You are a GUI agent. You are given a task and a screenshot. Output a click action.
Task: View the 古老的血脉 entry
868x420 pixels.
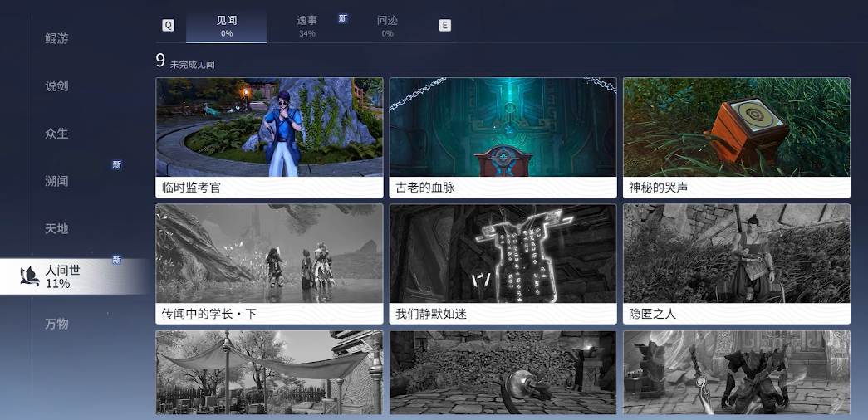(503, 137)
